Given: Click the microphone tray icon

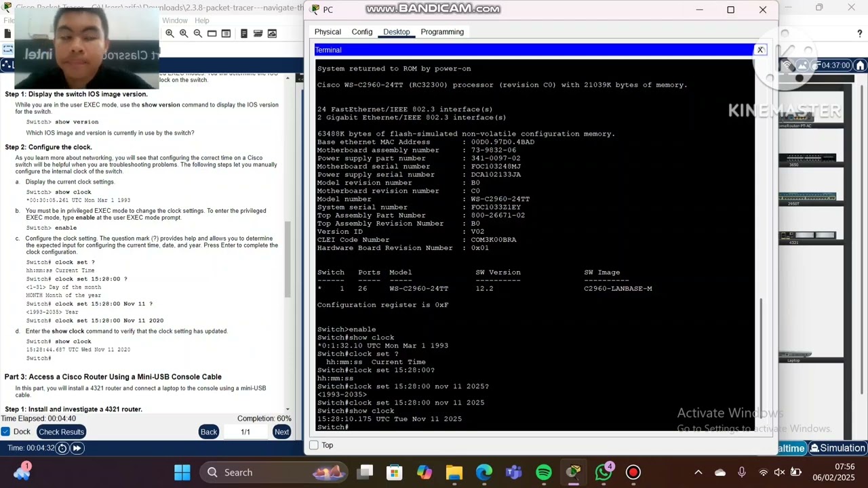Looking at the screenshot, I should pos(742,472).
